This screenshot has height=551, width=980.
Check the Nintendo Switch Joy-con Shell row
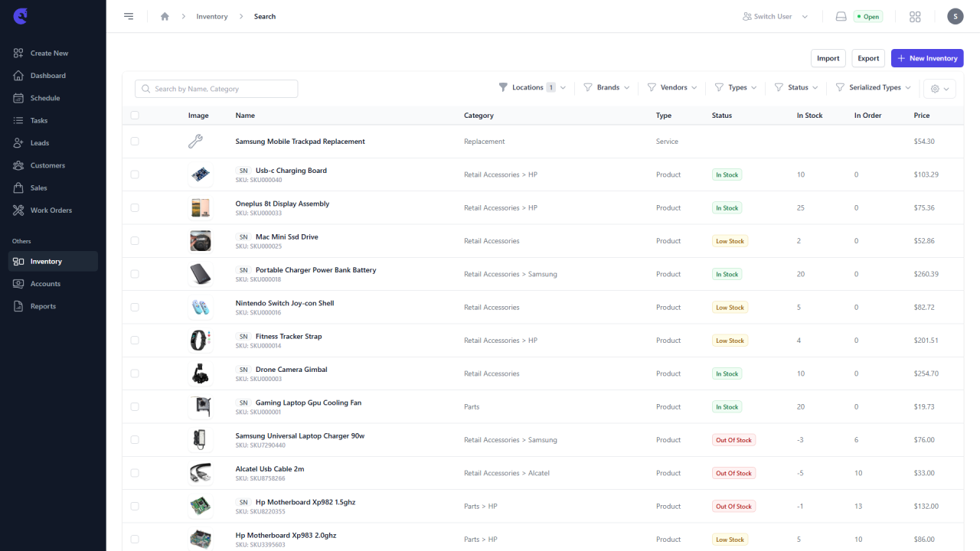[x=135, y=307]
